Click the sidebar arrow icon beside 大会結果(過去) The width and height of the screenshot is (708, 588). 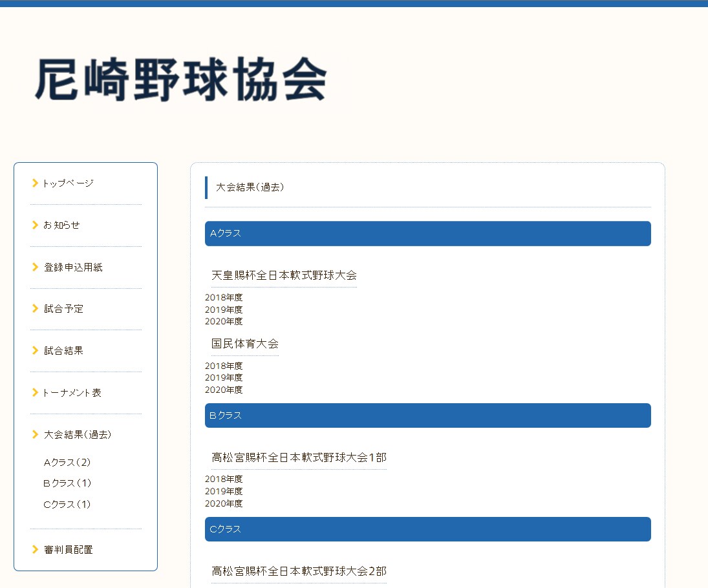(35, 434)
